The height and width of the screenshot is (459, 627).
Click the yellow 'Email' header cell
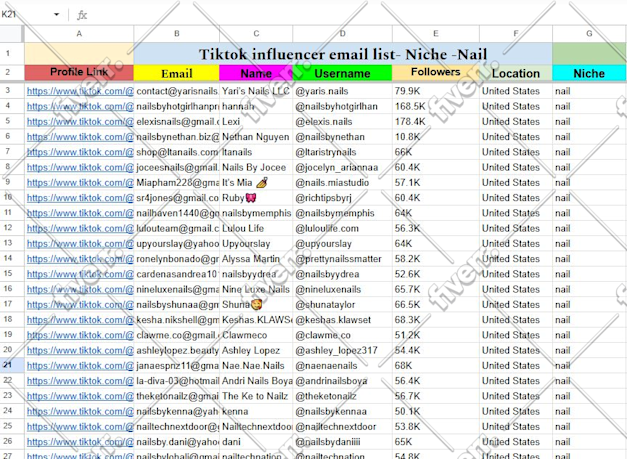176,73
